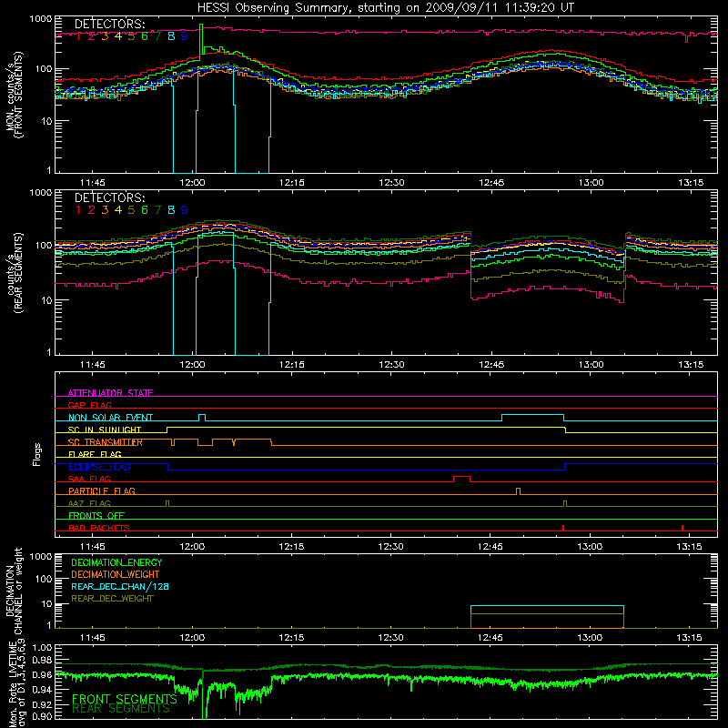Click detector number 9 in the front segments legend
The width and height of the screenshot is (728, 728).
[185, 36]
